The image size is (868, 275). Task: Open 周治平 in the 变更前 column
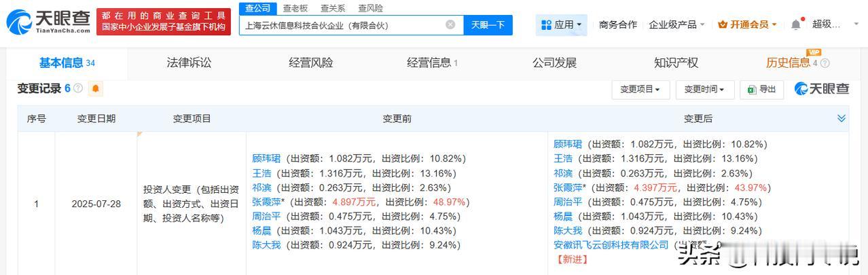tap(266, 217)
